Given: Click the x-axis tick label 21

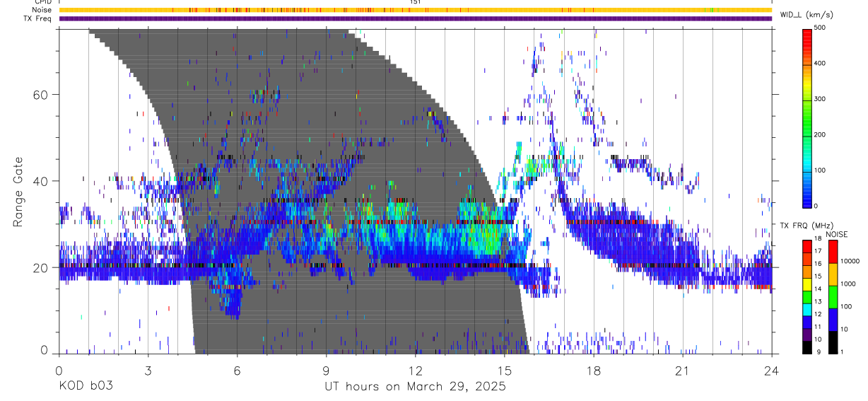Looking at the screenshot, I should [x=683, y=371].
